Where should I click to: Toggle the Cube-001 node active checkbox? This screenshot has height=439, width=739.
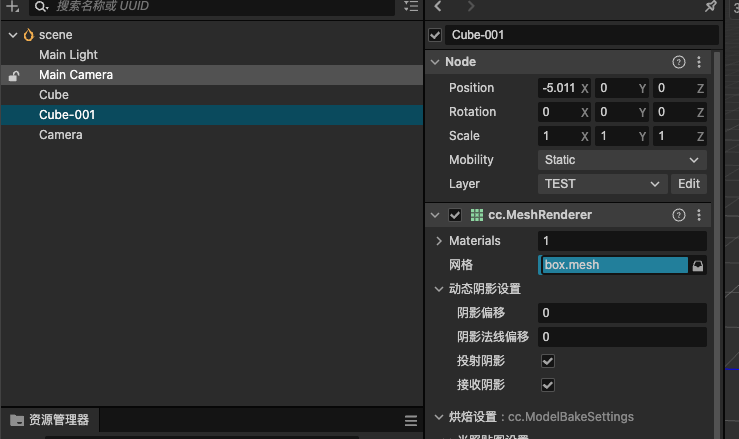point(435,35)
